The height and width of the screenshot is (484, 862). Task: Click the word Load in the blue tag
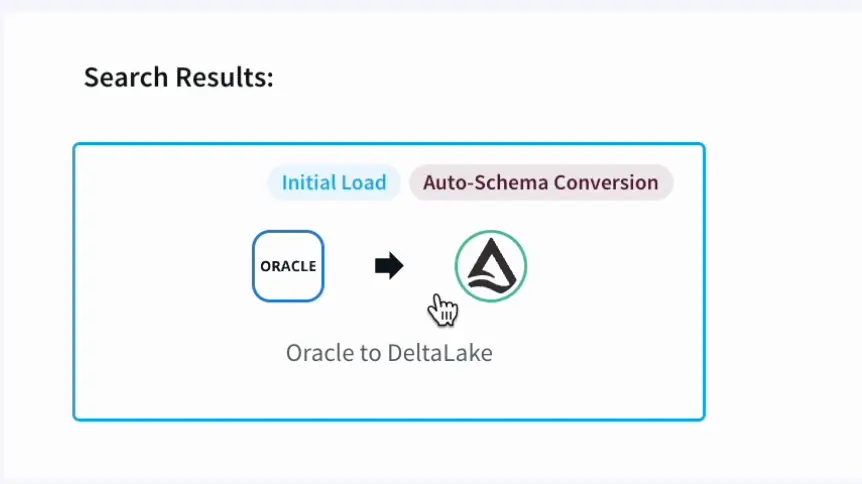364,183
